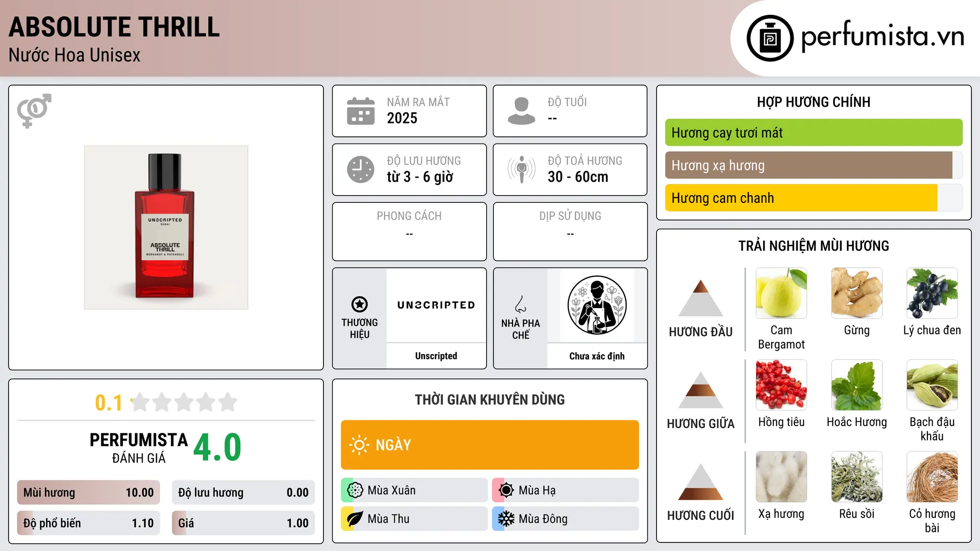980x551 pixels.
Task: Click the Chưa xác định perfumer label
Action: coord(597,356)
